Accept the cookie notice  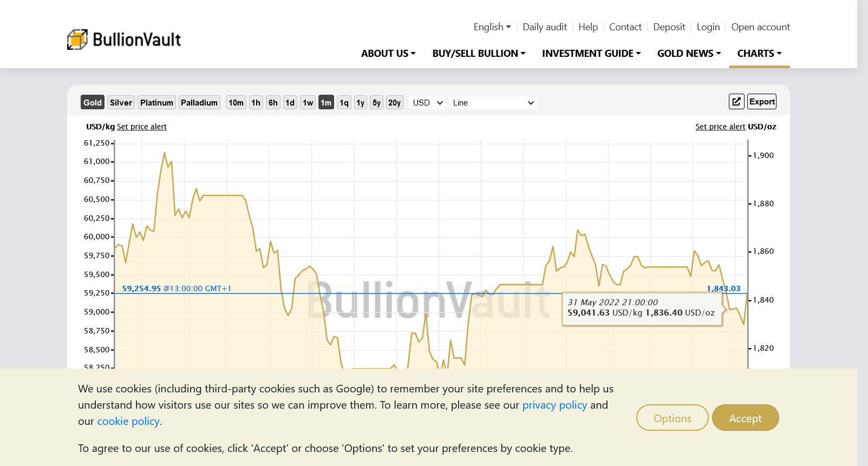(745, 418)
